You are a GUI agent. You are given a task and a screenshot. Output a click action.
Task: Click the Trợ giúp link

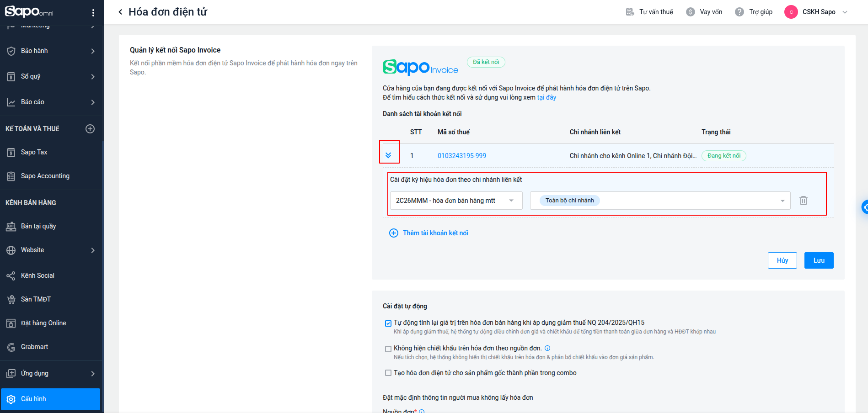761,12
